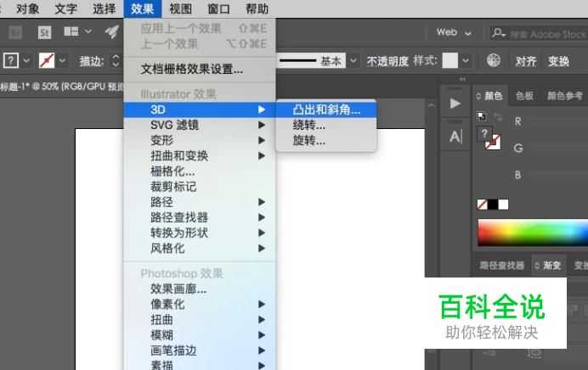Open the 对象 menu
Image resolution: width=588 pixels, height=370 pixels.
coord(27,8)
